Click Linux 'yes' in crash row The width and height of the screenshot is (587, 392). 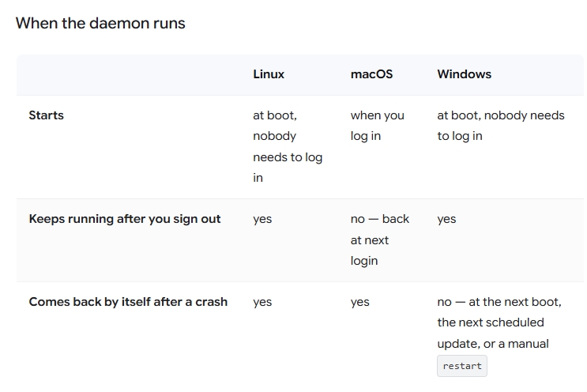(262, 302)
